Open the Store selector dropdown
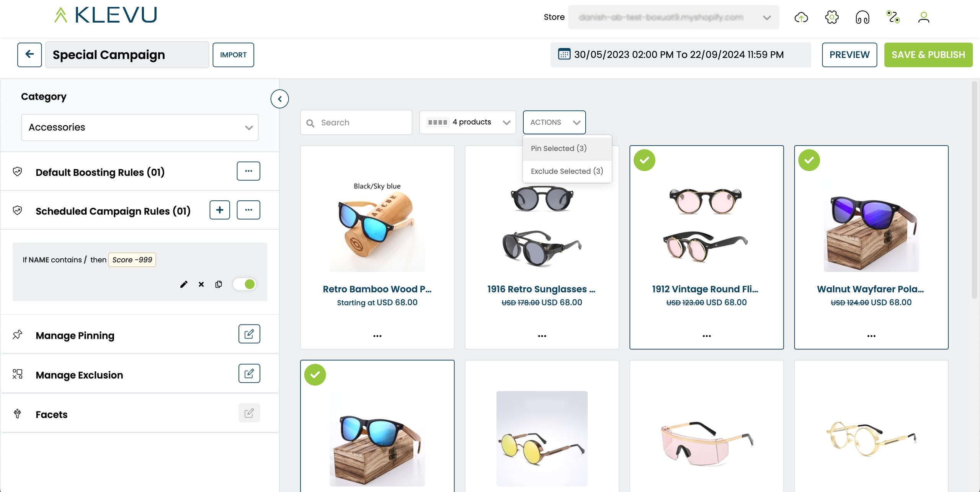980x492 pixels. (x=673, y=17)
